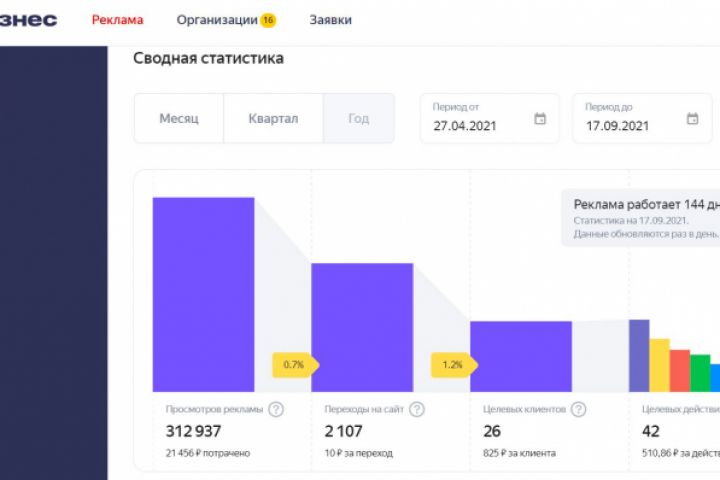This screenshot has width=720, height=480.
Task: Open the Реклама tab
Action: pyautogui.click(x=118, y=20)
